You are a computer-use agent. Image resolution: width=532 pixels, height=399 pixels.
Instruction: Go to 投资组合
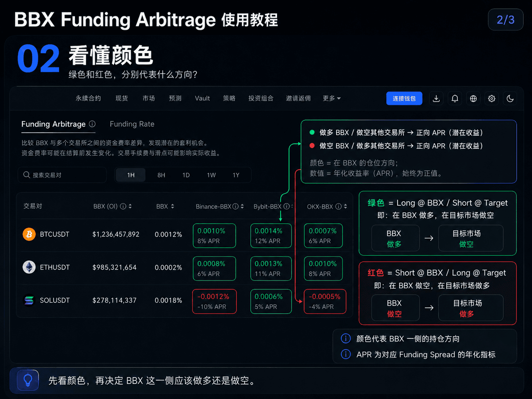click(x=261, y=98)
